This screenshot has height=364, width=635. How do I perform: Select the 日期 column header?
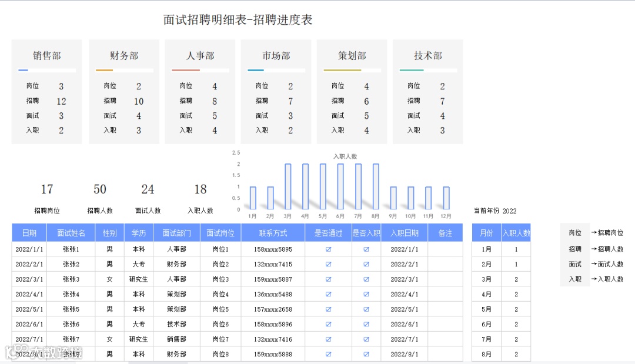point(29,233)
